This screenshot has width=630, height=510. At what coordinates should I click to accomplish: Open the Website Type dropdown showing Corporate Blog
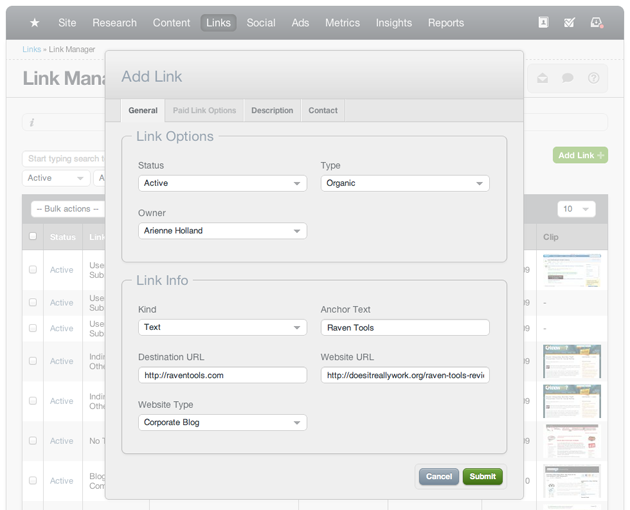tap(223, 422)
